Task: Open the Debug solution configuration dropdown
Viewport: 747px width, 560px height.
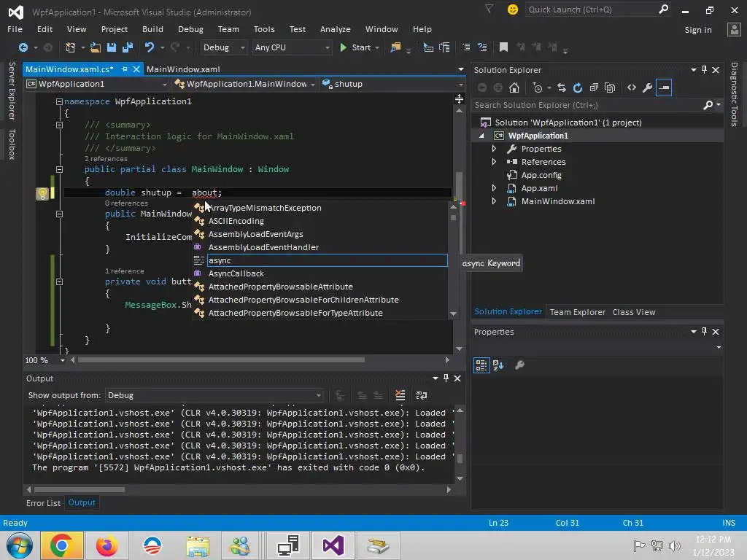Action: click(x=223, y=47)
